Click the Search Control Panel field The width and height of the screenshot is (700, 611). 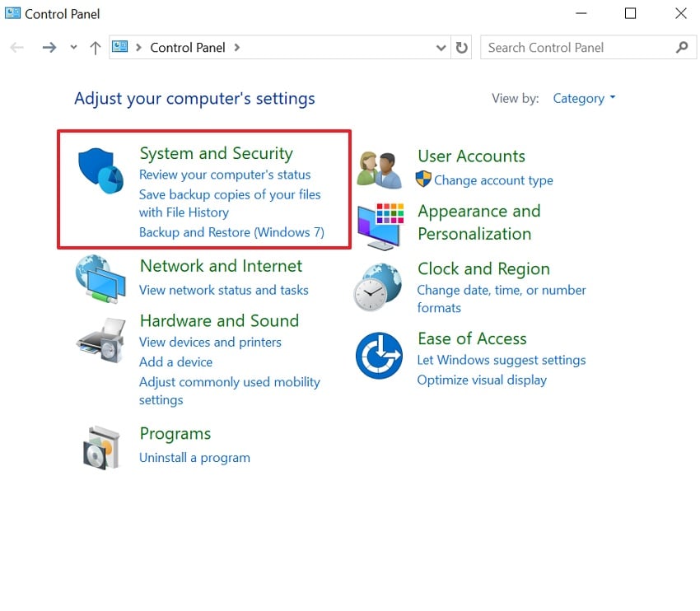click(576, 47)
